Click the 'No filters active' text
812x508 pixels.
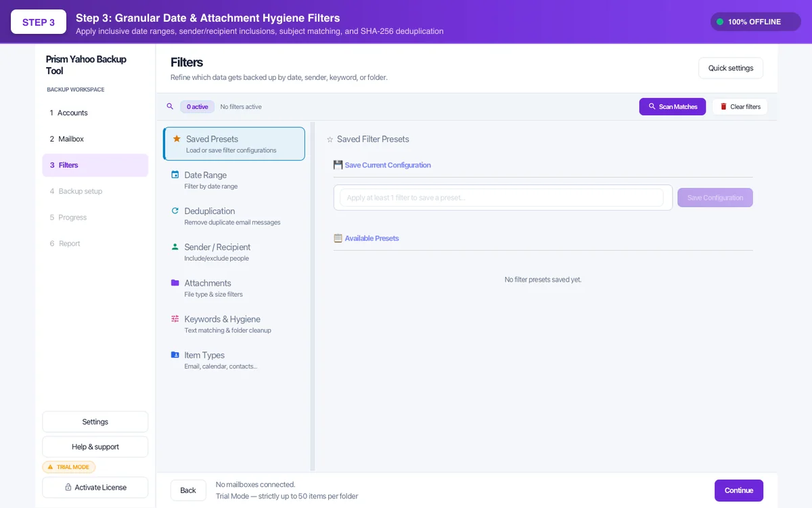pos(241,107)
